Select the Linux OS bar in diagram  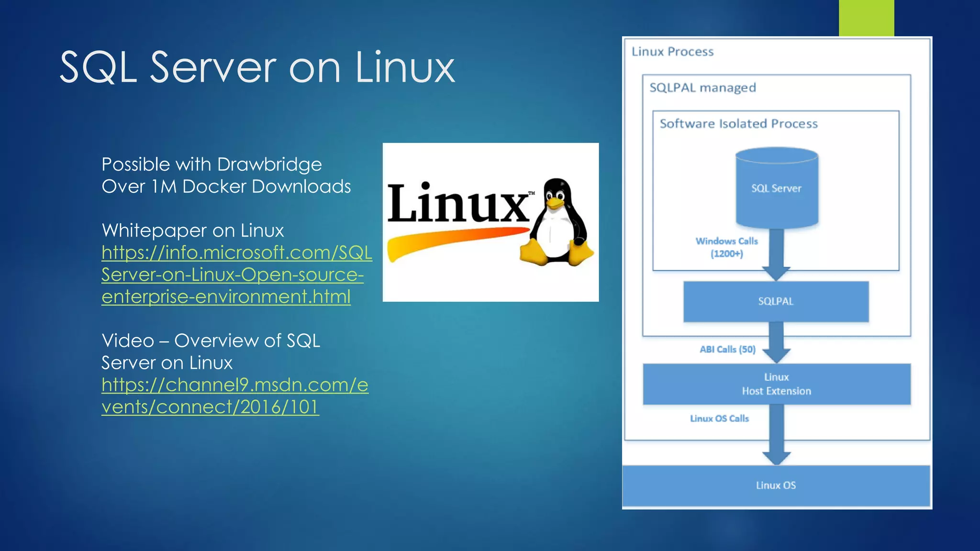coord(776,485)
